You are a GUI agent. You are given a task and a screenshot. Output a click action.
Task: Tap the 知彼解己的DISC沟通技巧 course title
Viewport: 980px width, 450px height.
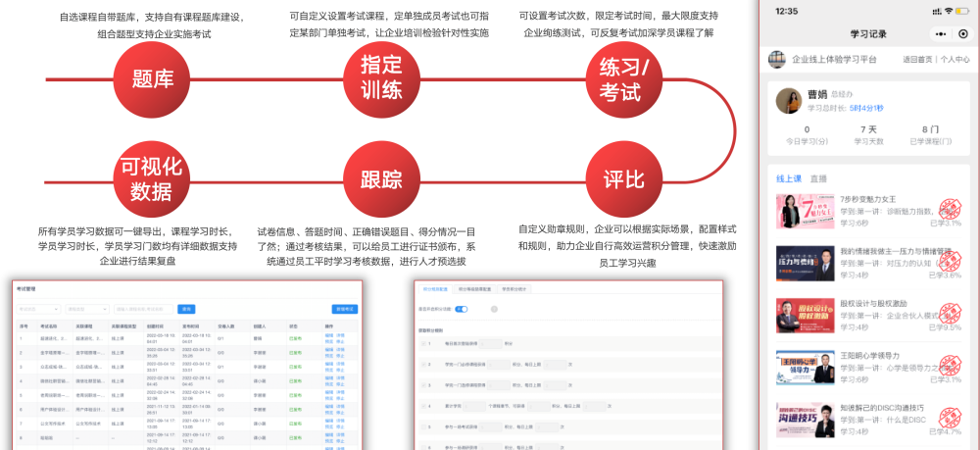tap(882, 408)
